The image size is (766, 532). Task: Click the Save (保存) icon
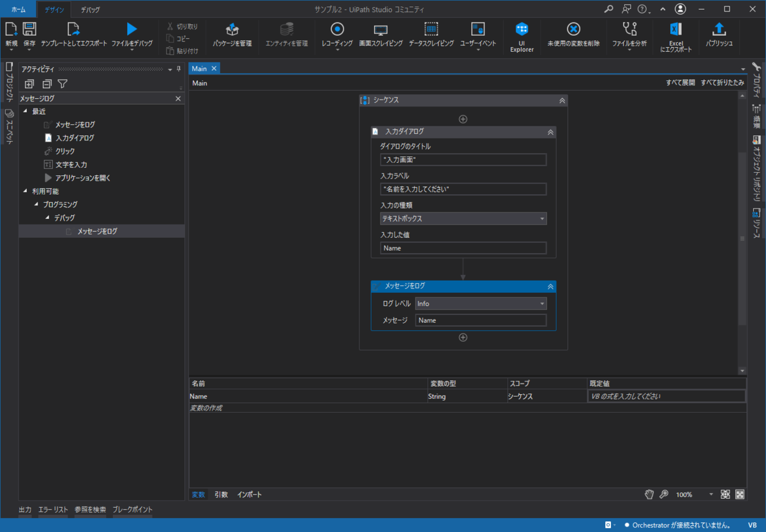point(29,29)
